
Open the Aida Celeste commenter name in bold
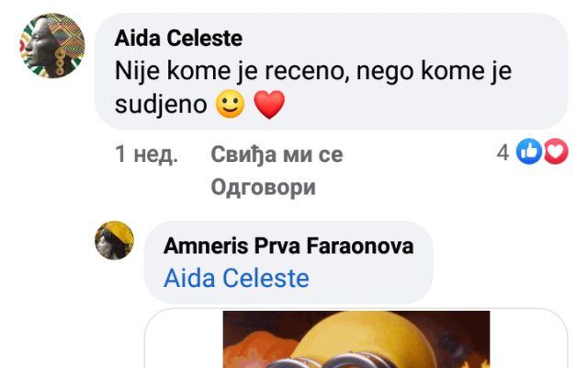178,39
